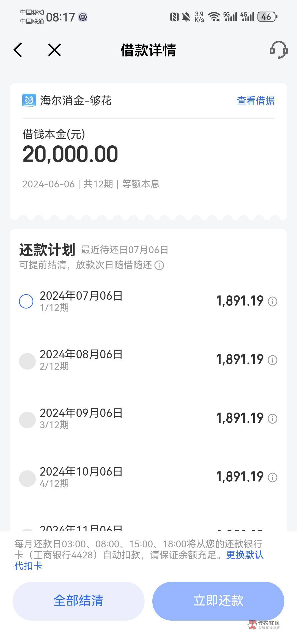Open info icon beside 放款次日随借随还

click(159, 265)
